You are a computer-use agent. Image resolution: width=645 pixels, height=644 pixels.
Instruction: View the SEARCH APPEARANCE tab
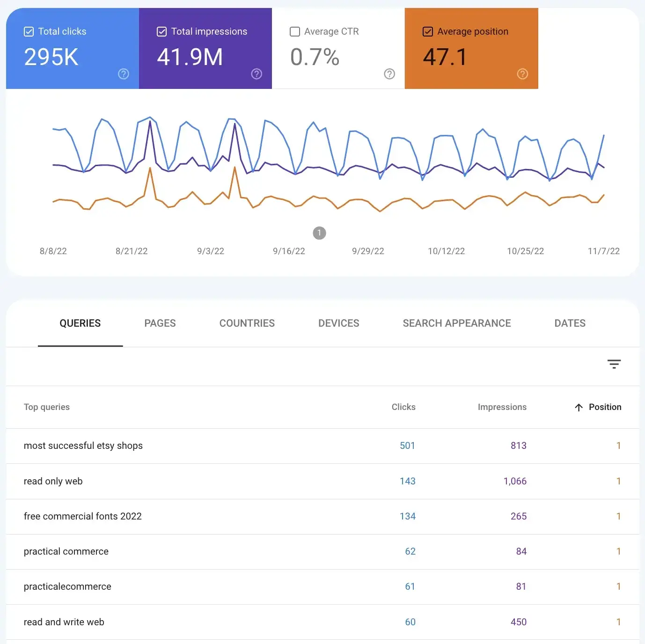point(456,323)
